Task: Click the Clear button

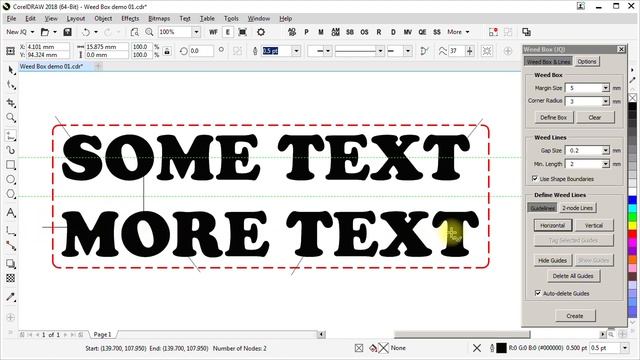Action: [x=595, y=117]
